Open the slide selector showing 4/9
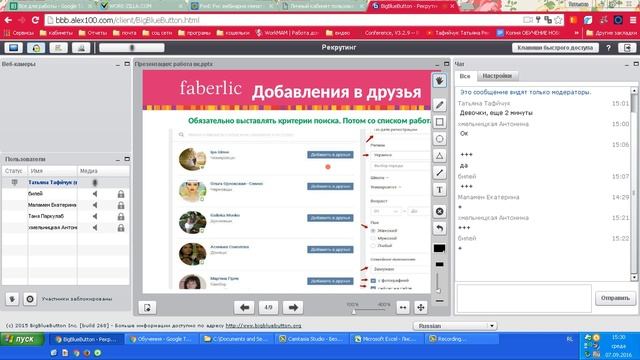The width and height of the screenshot is (640, 360). coord(269,307)
